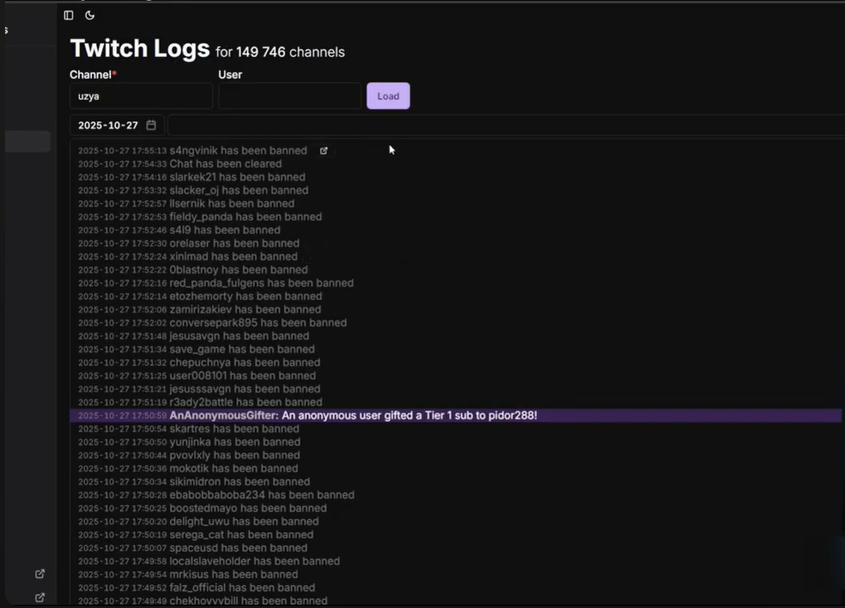Open external link icon beside s4ngvinik row
This screenshot has width=845, height=608.
pyautogui.click(x=323, y=151)
